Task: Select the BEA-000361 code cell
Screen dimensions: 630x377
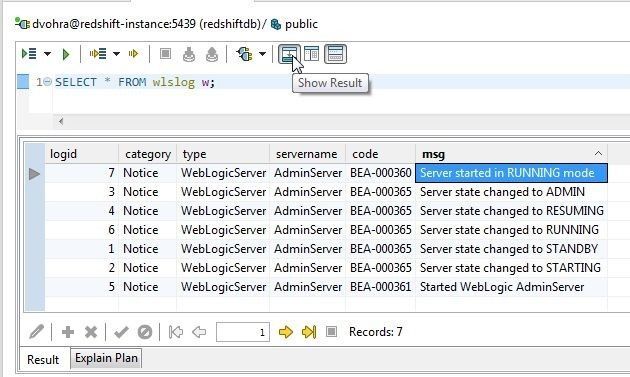Action: tap(380, 287)
